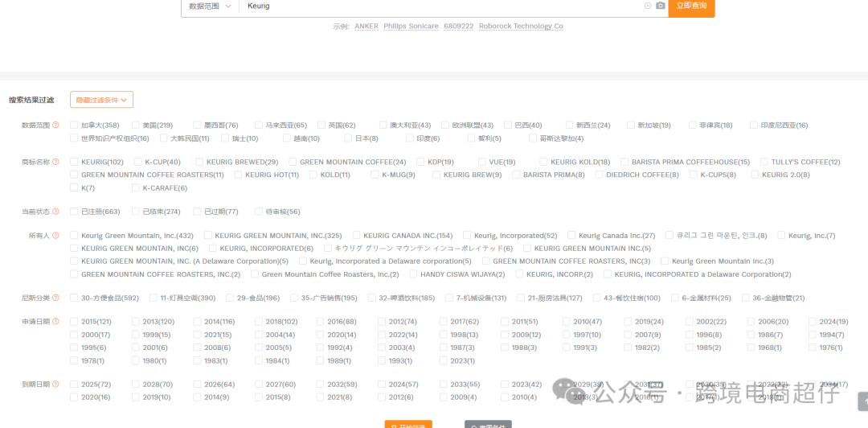Click the 立即查询 search button

click(691, 6)
